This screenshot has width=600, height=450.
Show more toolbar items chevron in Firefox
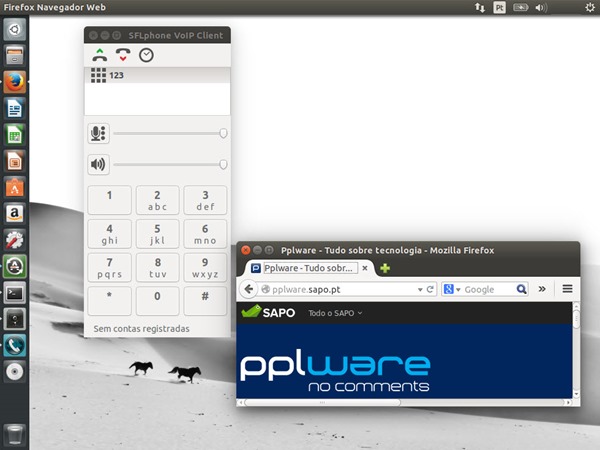coord(542,289)
